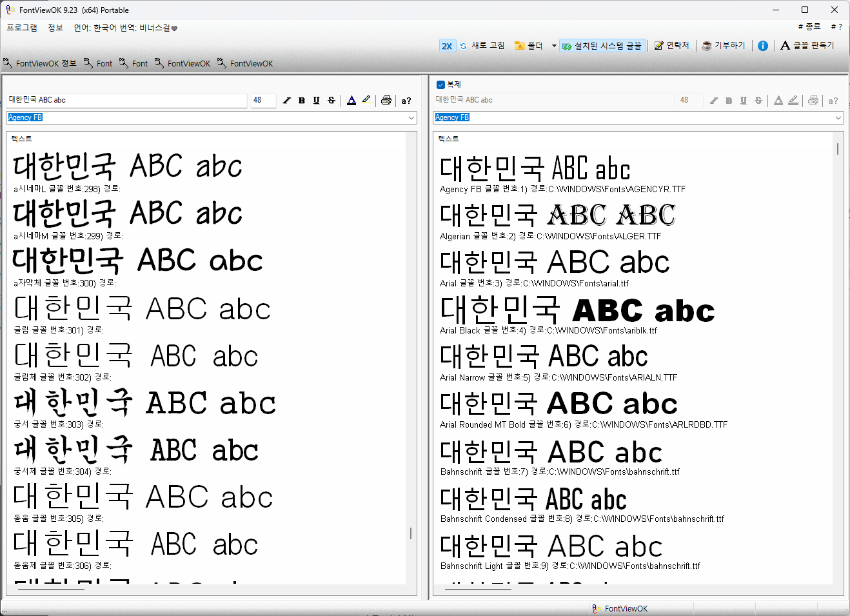Pick background highlight color in left pane
Screen dimensions: 850x616
[x=366, y=101]
